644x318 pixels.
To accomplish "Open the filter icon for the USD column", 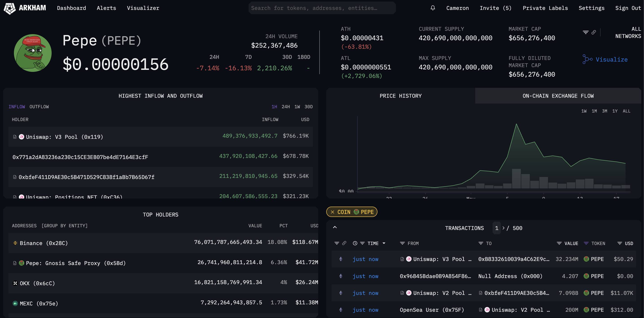I will (620, 243).
